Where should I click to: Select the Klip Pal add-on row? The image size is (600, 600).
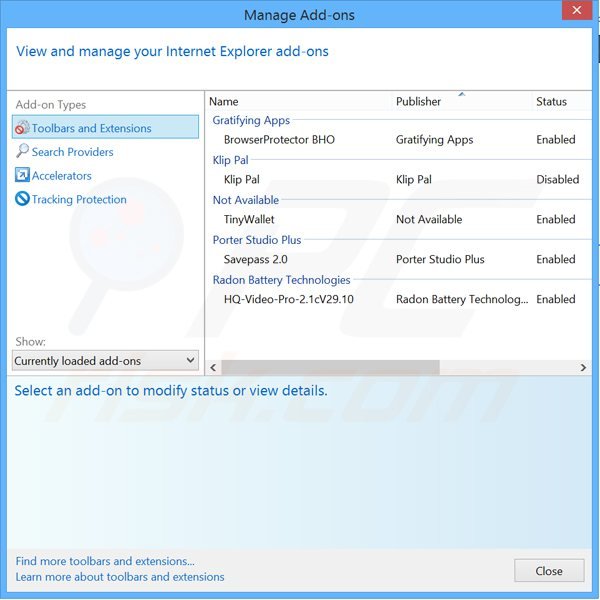tap(242, 180)
